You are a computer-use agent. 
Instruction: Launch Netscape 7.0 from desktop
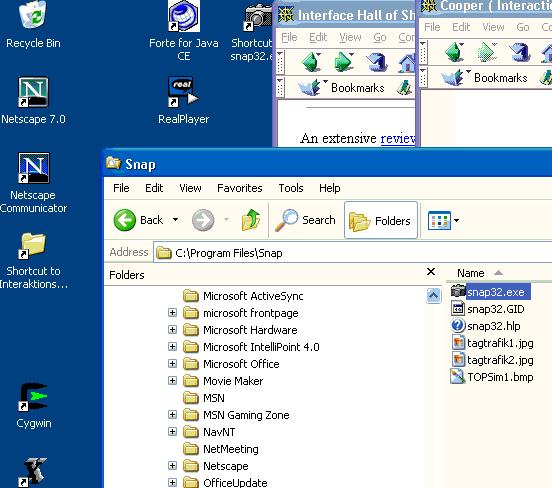[x=33, y=100]
